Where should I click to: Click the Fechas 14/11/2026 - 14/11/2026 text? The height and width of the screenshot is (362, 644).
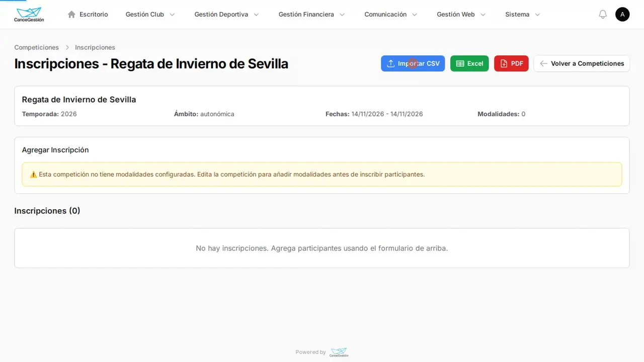point(374,114)
